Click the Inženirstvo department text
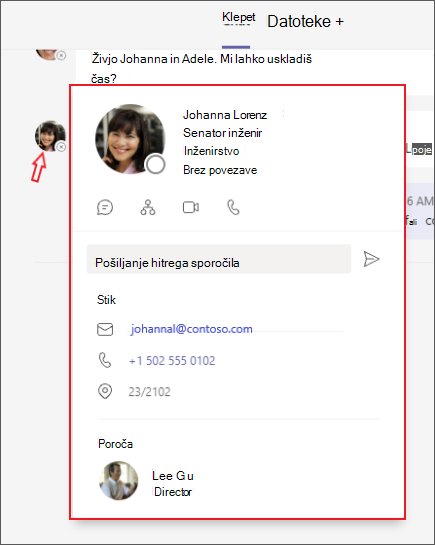435x545 pixels. pos(211,151)
